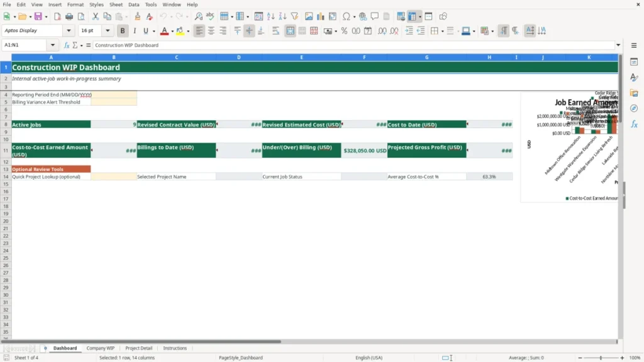Toggle wrap text
644x362 pixels.
pos(275,31)
